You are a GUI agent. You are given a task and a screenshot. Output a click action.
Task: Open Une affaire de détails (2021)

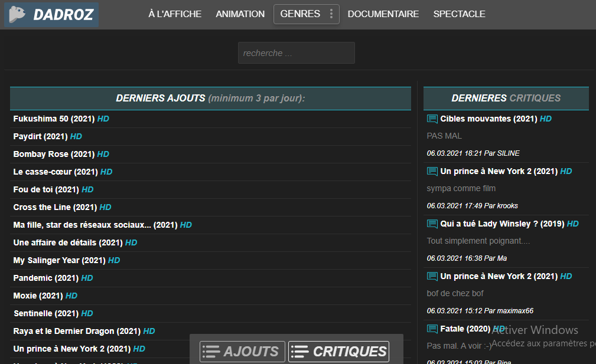[68, 242]
